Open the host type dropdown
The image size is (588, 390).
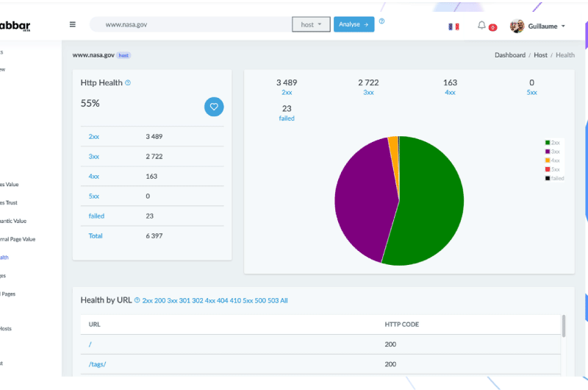[x=311, y=24]
